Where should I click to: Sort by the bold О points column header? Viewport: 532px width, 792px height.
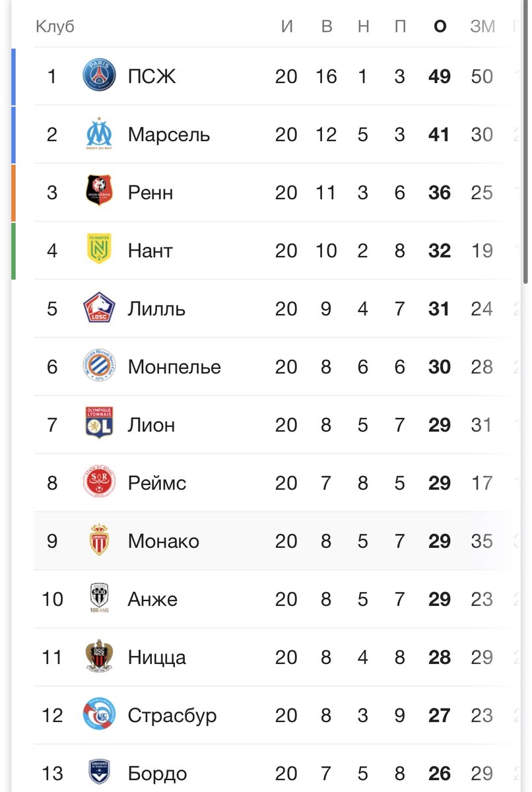click(440, 27)
